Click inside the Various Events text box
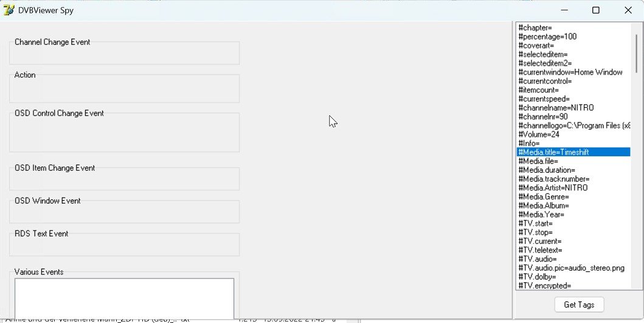The width and height of the screenshot is (644, 323). pos(124,298)
